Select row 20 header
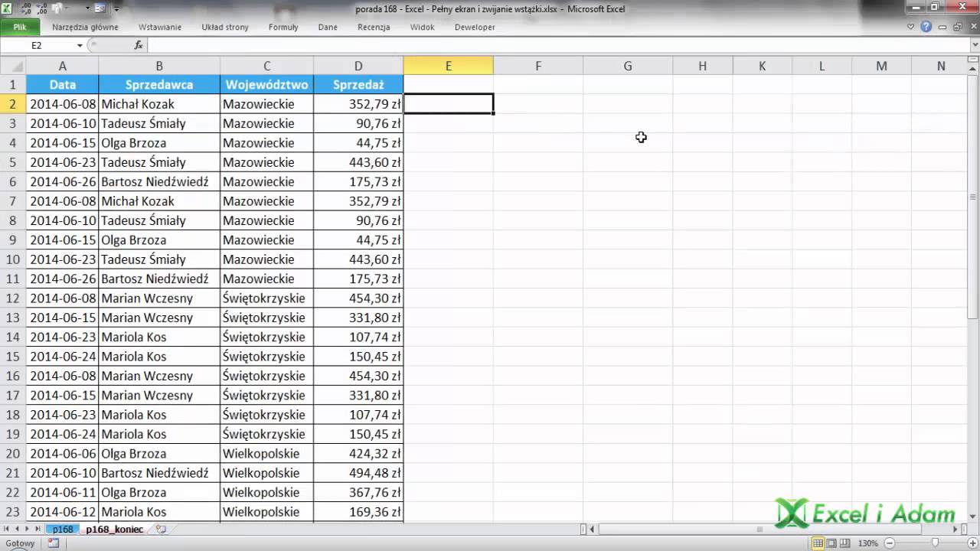 point(13,454)
